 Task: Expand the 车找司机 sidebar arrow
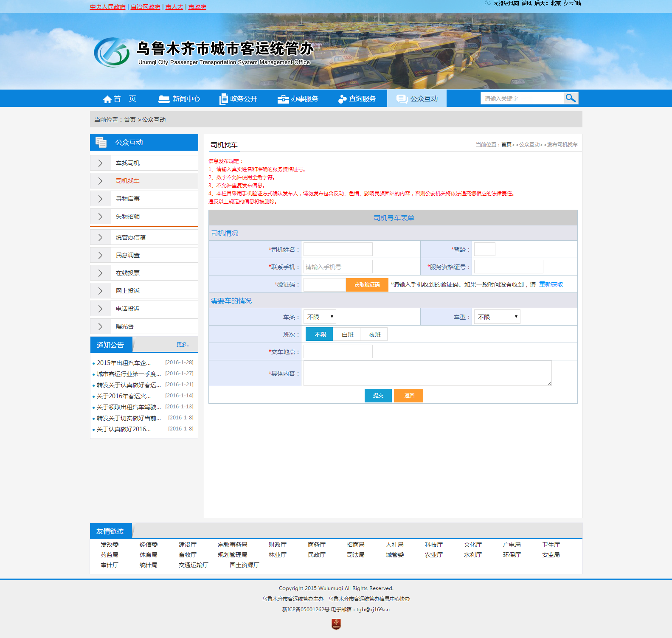coord(101,163)
